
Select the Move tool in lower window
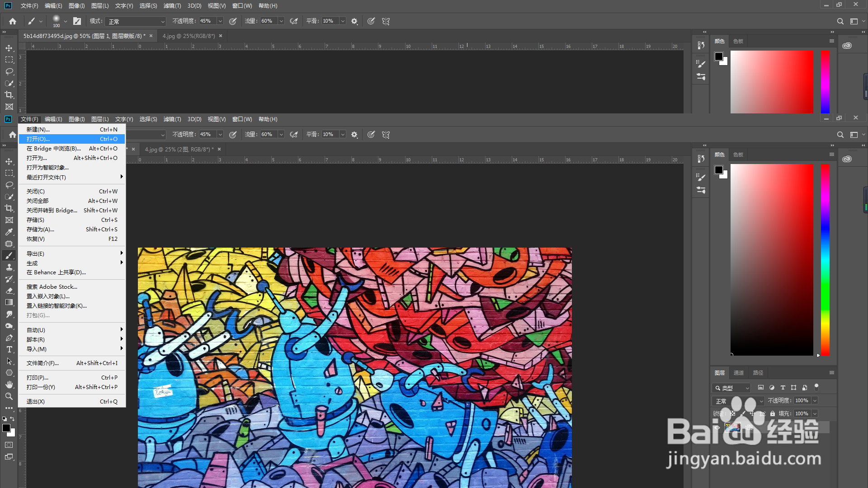9,161
